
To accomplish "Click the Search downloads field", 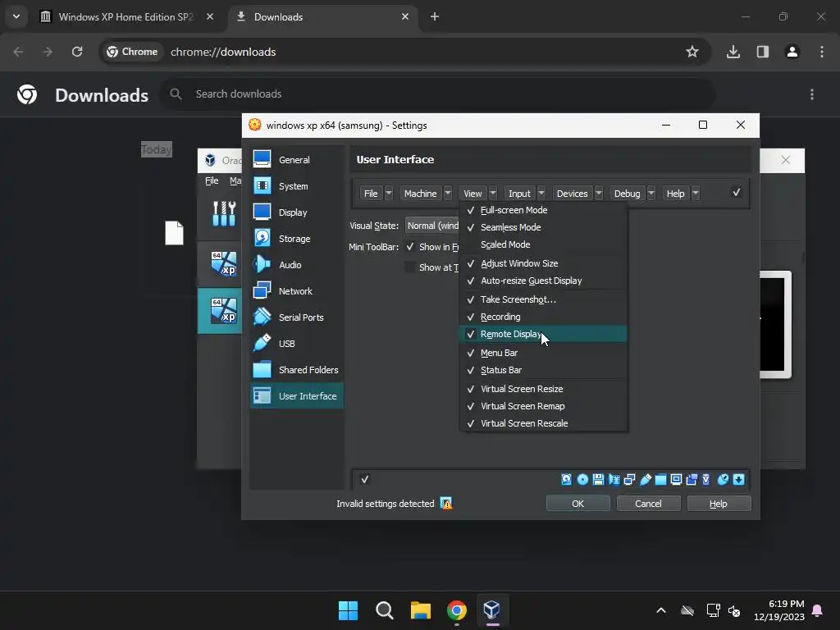I will [x=438, y=94].
